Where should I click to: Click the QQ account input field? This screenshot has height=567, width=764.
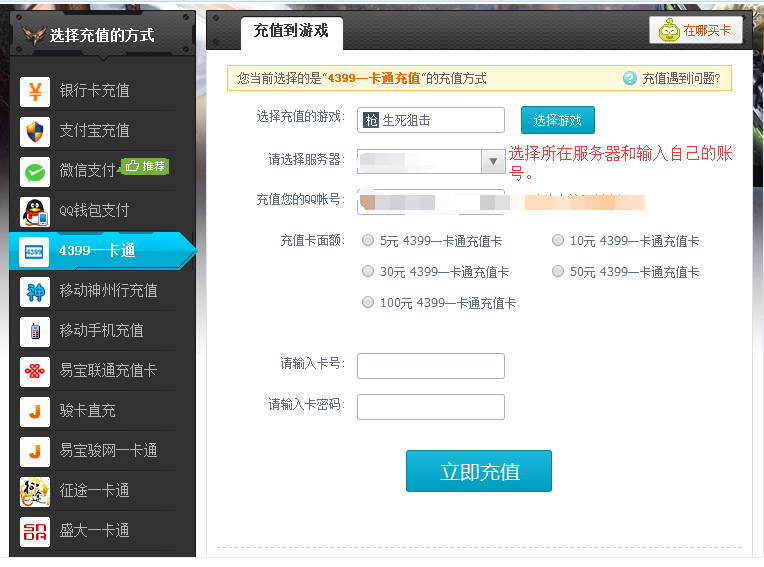[x=431, y=202]
